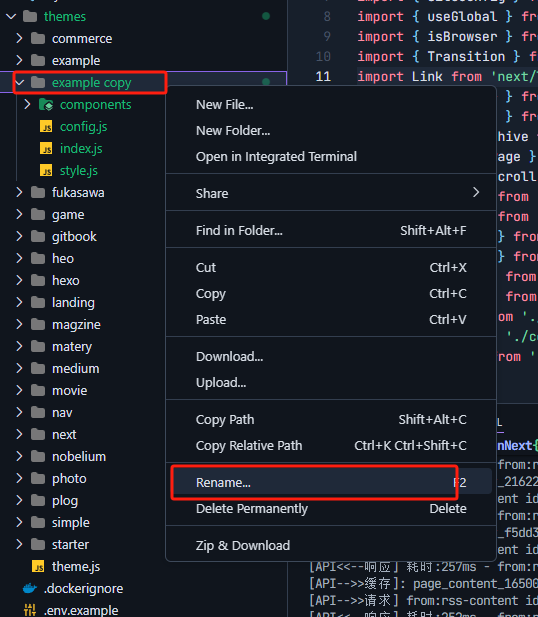Click the index.js JavaScript file icon
The width and height of the screenshot is (538, 617).
click(46, 149)
